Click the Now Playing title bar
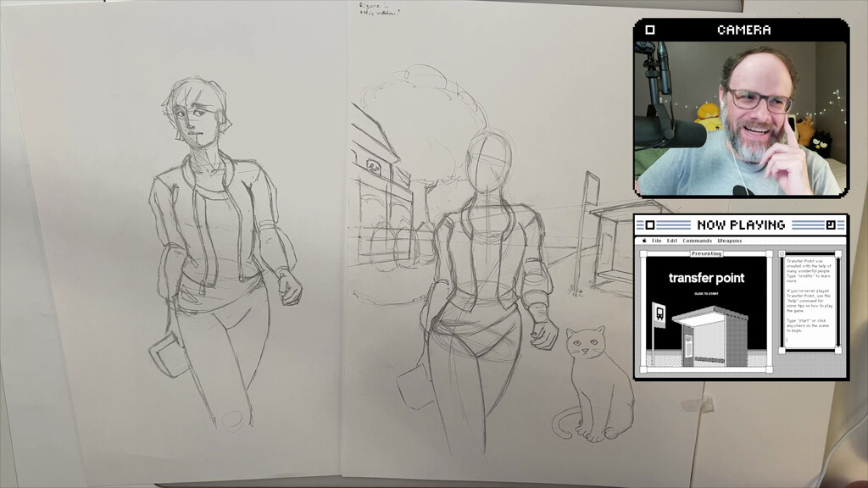The height and width of the screenshot is (488, 868). 741,225
